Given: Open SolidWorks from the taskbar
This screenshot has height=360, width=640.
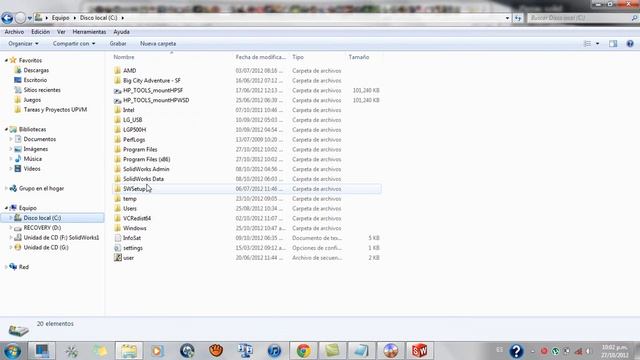Looking at the screenshot, I should [419, 351].
